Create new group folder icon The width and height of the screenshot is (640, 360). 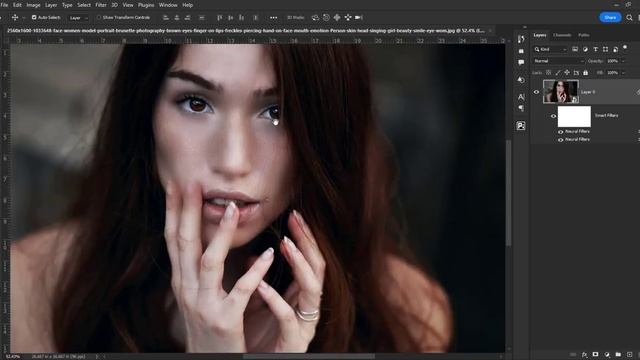point(618,355)
